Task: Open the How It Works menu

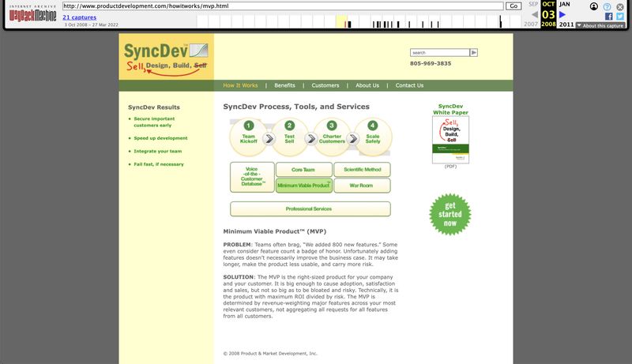Action: click(240, 85)
